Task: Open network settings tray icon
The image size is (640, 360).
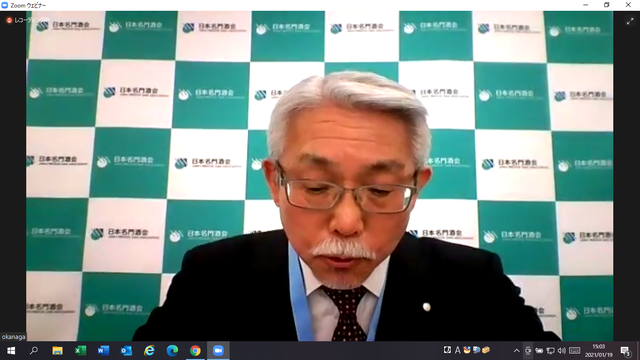Action: [551, 351]
